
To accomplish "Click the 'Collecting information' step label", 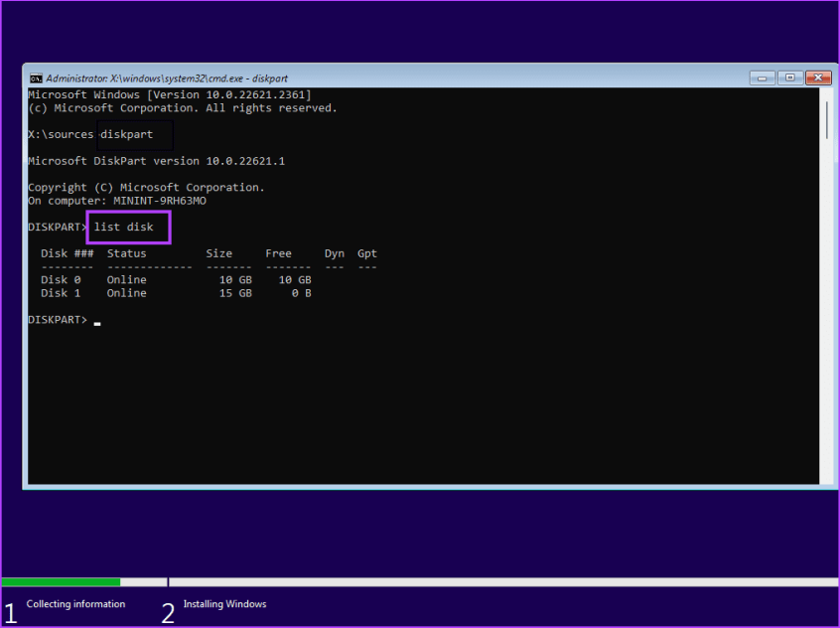I will click(75, 604).
